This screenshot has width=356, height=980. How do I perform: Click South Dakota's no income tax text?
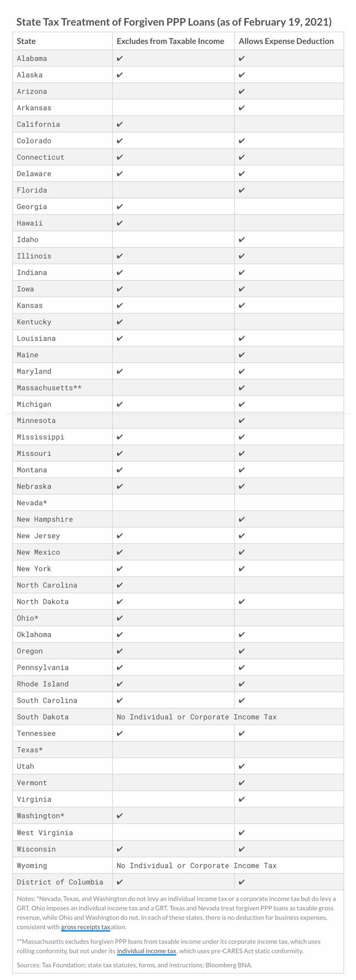point(197,717)
